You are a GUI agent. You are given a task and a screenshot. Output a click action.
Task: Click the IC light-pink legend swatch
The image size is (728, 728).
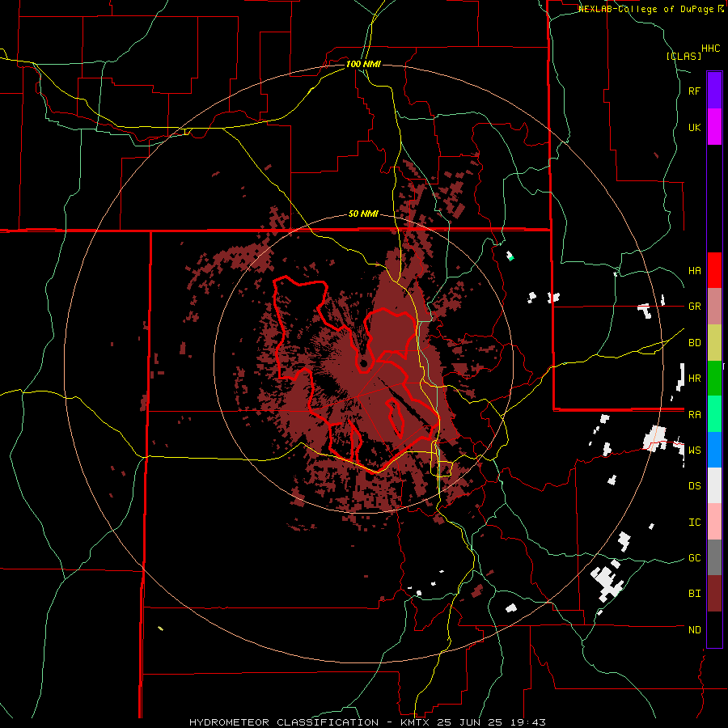714,522
